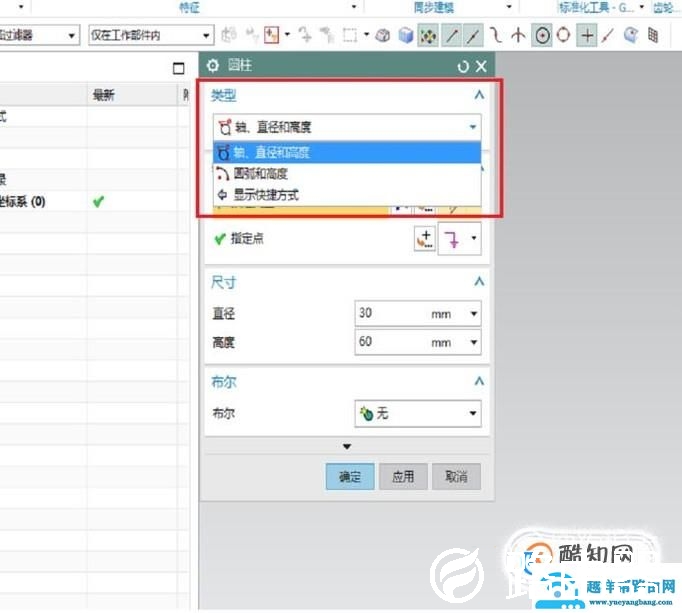Viewport: 682px width, 613px height.
Task: Open the Cylinder dialog settings gear
Action: click(213, 66)
